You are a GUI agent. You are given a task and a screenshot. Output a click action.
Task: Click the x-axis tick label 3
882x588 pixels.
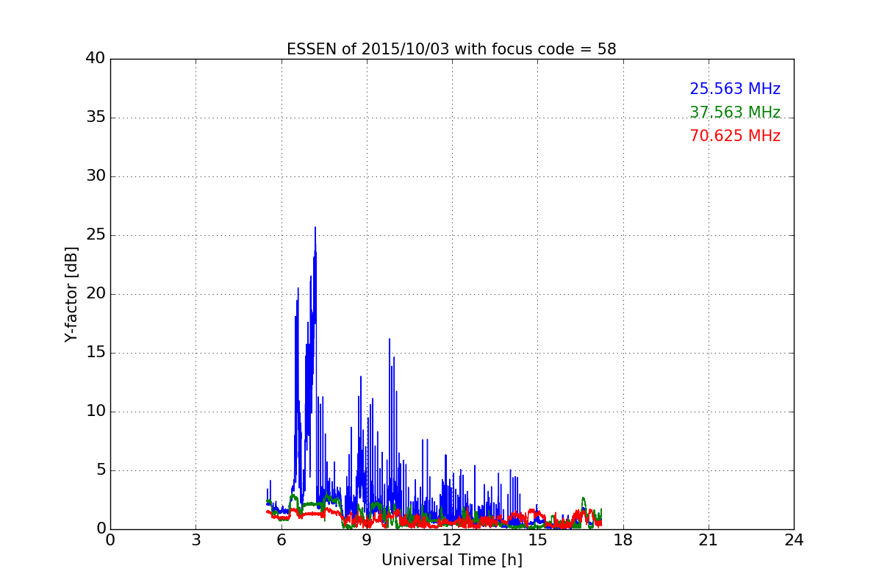pyautogui.click(x=196, y=539)
